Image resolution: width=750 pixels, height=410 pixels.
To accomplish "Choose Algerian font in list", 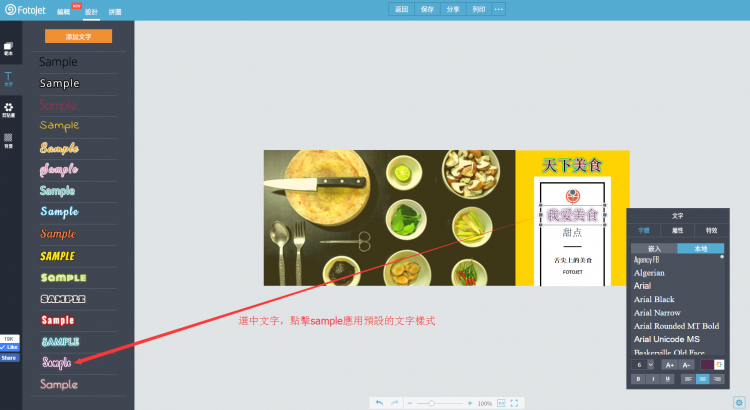I will [x=649, y=272].
